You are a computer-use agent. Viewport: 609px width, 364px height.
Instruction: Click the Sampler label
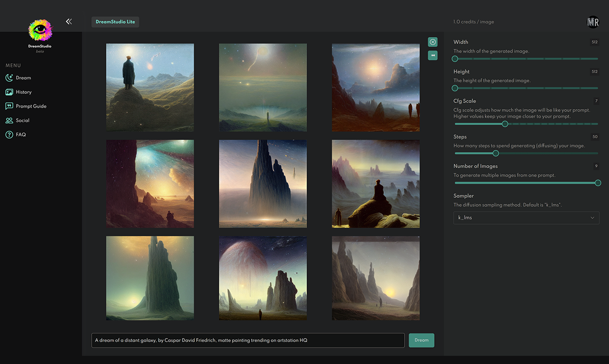(x=464, y=196)
